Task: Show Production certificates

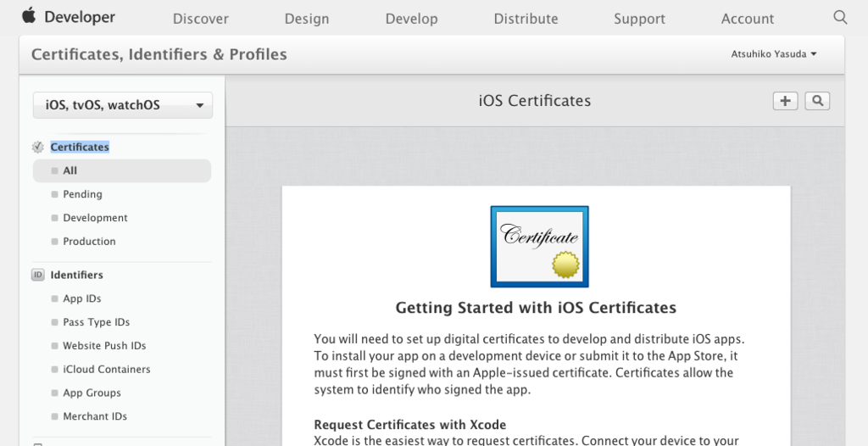Action: click(x=89, y=242)
